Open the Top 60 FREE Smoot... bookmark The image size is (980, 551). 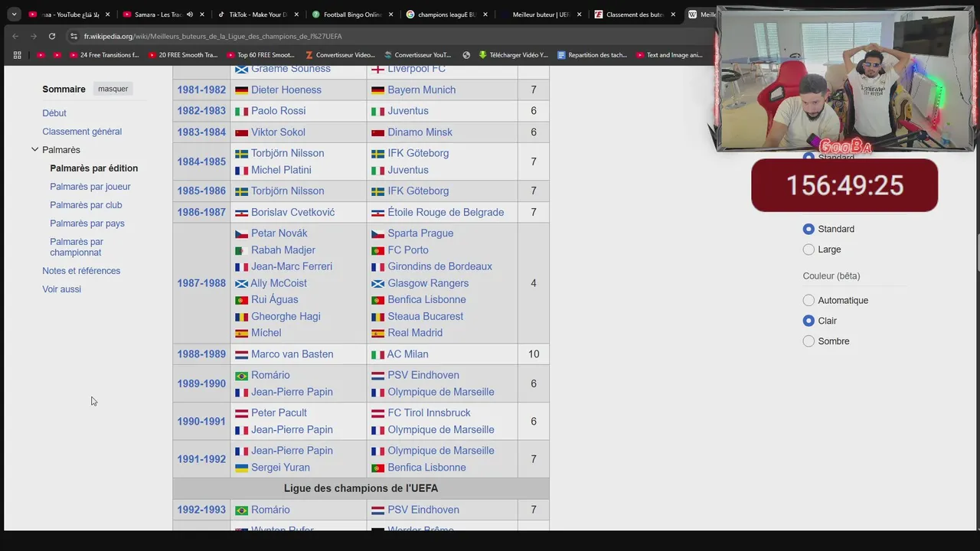point(261,55)
